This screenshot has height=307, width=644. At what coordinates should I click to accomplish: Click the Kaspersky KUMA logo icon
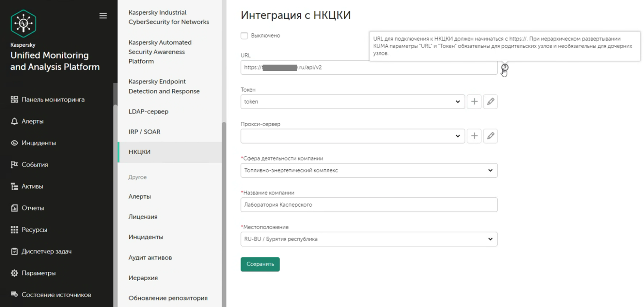23,23
